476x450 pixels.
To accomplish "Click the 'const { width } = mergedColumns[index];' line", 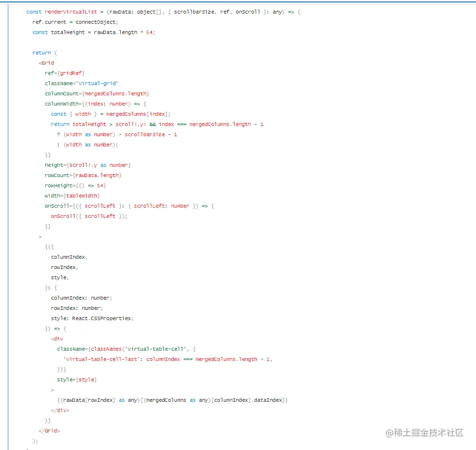I will [x=111, y=114].
